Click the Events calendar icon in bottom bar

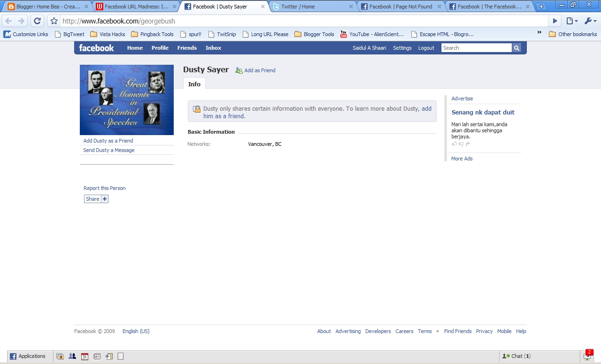(85, 356)
